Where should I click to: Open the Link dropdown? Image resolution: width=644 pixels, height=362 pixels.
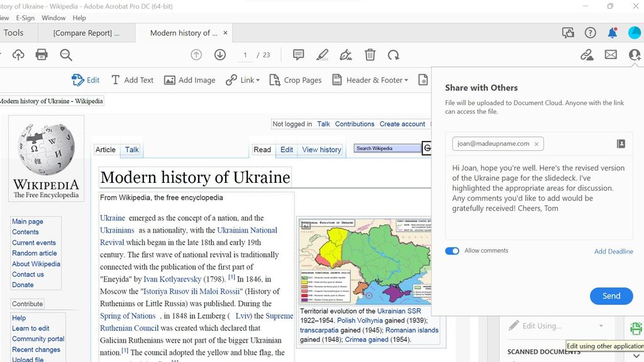pos(243,80)
